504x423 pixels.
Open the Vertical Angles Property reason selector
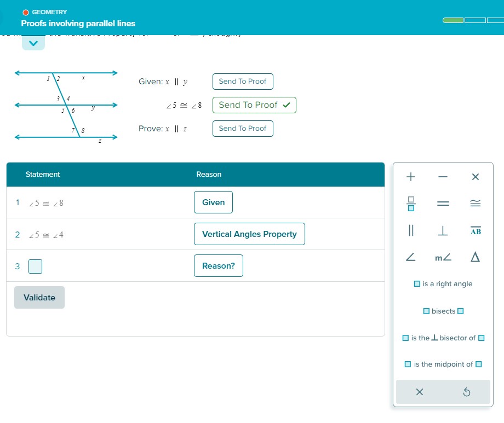point(249,234)
